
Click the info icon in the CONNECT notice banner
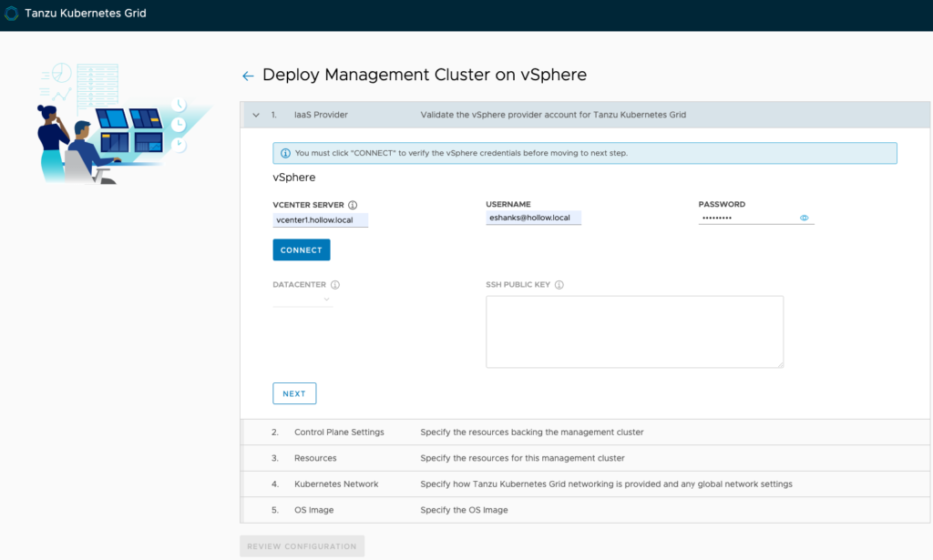(x=285, y=153)
